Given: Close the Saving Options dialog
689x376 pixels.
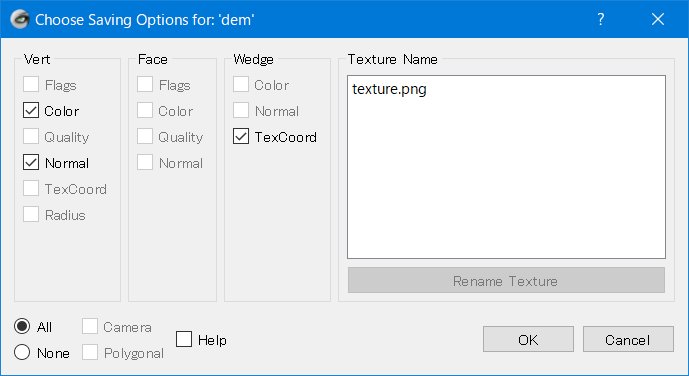Looking at the screenshot, I should (x=658, y=19).
